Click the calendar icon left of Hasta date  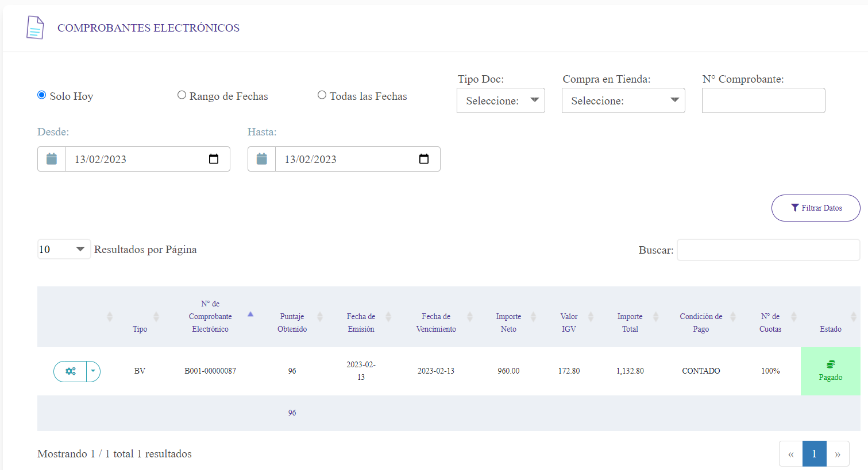point(262,159)
